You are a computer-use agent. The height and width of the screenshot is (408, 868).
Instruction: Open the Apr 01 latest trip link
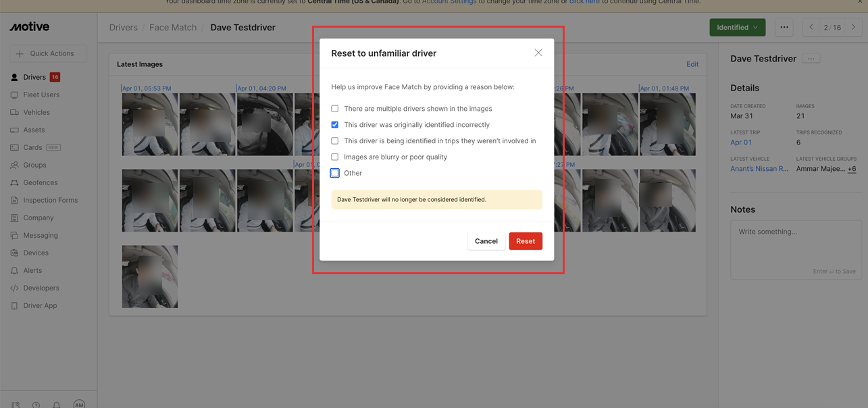pyautogui.click(x=741, y=143)
